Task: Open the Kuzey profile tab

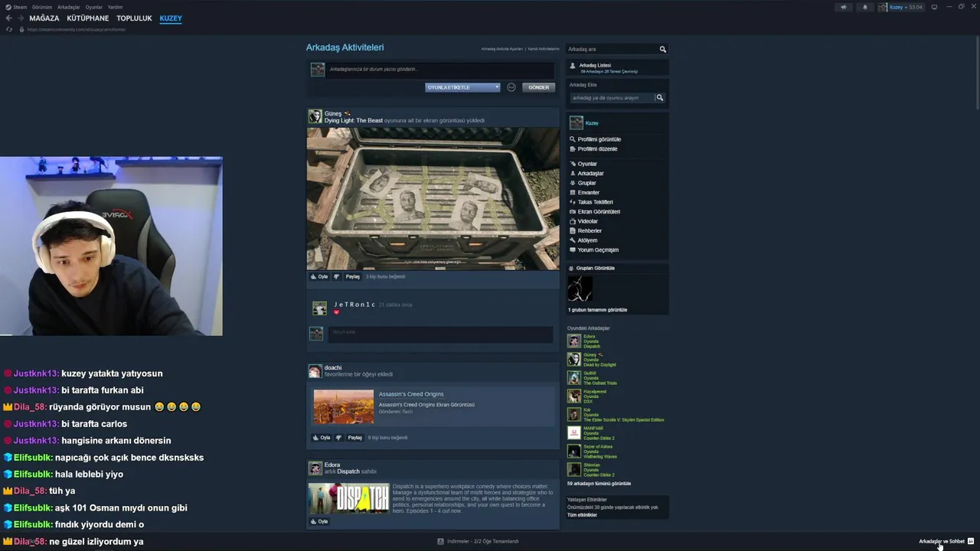Action: pyautogui.click(x=171, y=18)
